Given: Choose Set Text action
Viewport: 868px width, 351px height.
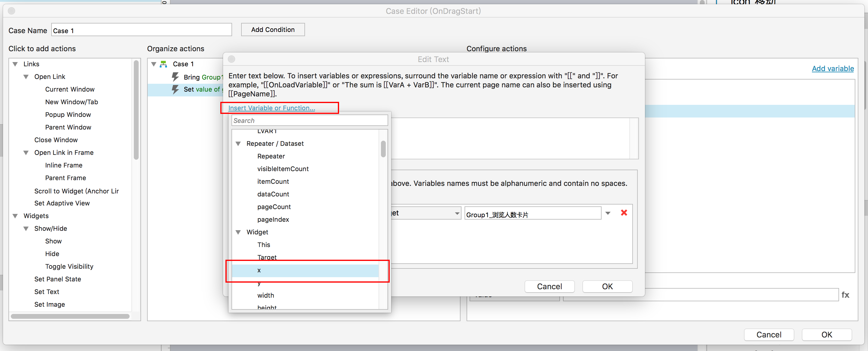Looking at the screenshot, I should (46, 291).
